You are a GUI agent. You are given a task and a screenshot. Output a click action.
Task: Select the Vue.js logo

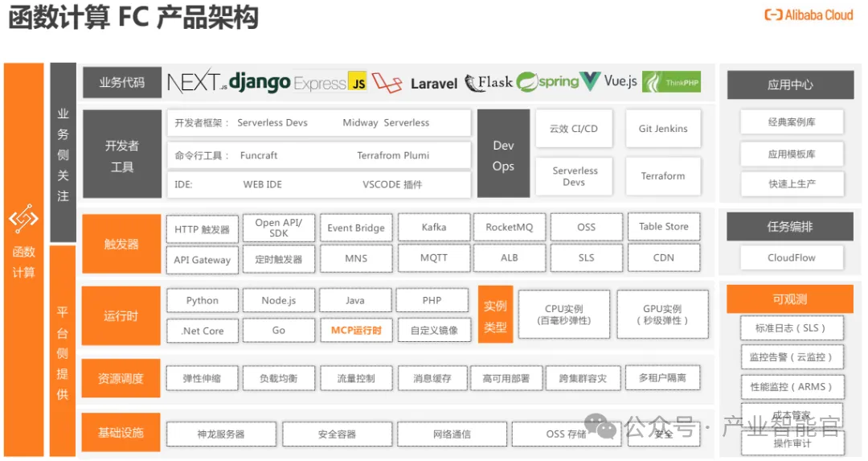(608, 81)
